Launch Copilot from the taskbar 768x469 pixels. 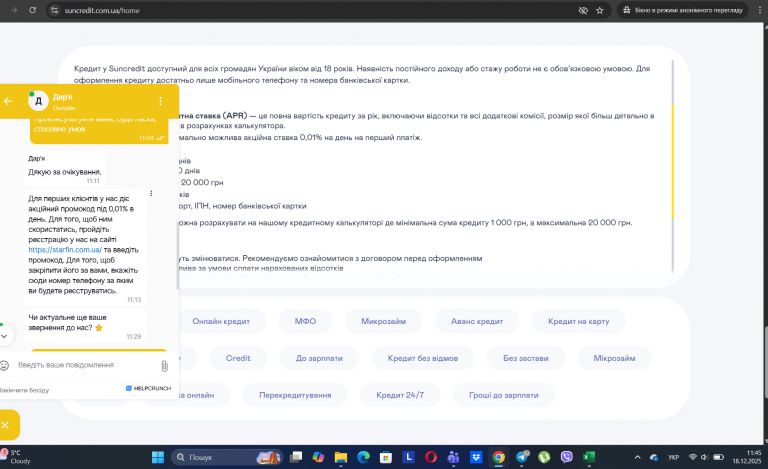(318, 457)
